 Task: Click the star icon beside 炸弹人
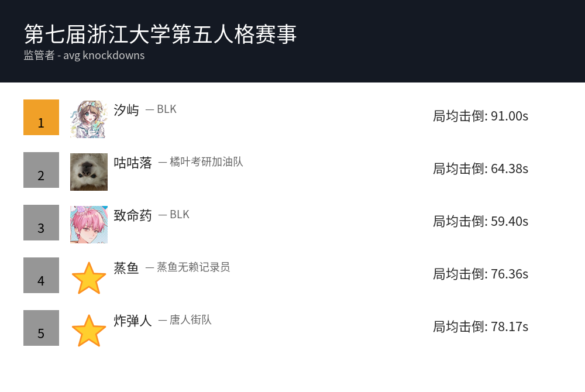pos(88,331)
